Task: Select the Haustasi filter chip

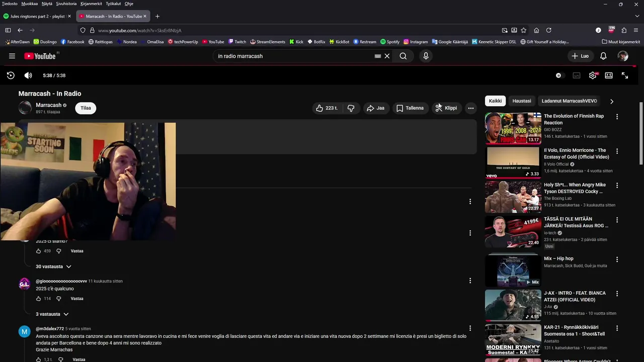Action: click(522, 101)
